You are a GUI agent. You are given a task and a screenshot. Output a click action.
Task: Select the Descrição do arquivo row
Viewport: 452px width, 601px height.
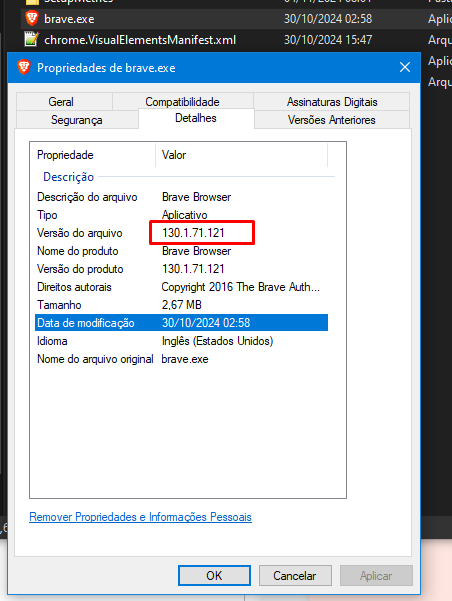tap(181, 197)
